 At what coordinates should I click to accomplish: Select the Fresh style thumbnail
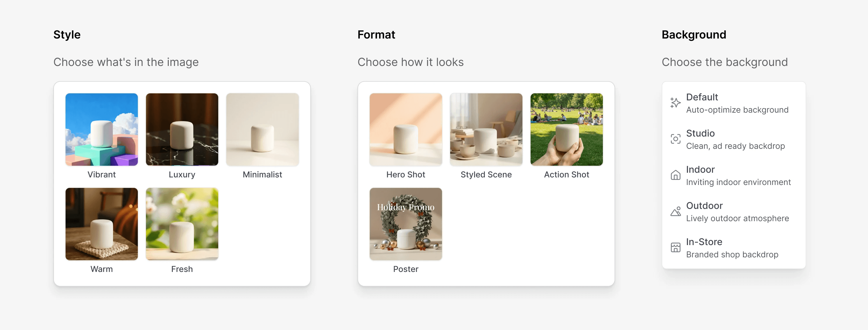pyautogui.click(x=182, y=224)
